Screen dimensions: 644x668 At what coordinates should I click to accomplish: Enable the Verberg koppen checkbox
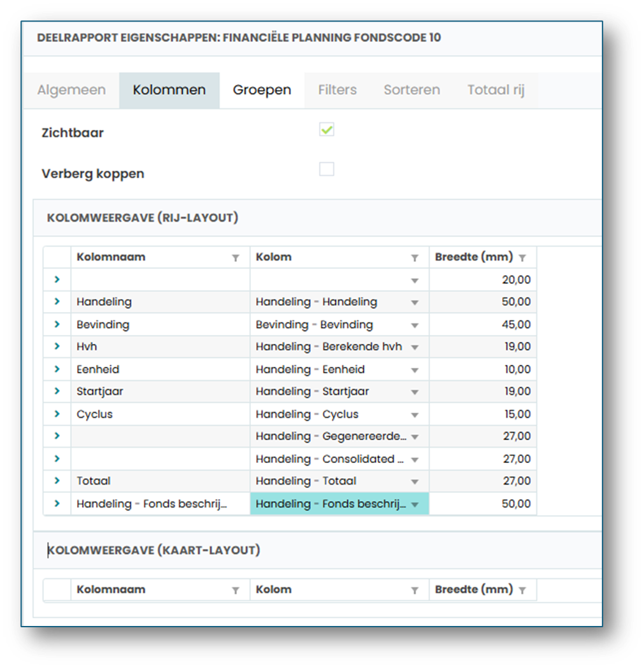pyautogui.click(x=327, y=169)
